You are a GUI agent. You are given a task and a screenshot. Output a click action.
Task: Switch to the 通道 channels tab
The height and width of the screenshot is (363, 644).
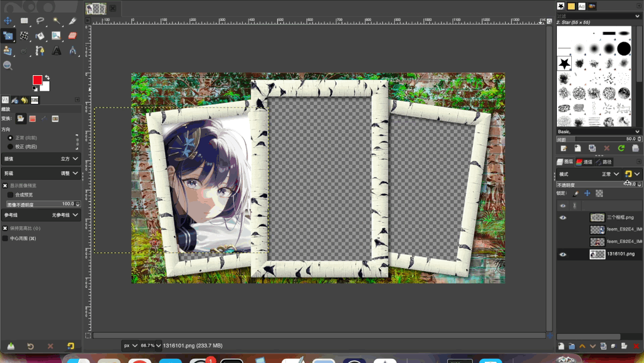pyautogui.click(x=584, y=162)
